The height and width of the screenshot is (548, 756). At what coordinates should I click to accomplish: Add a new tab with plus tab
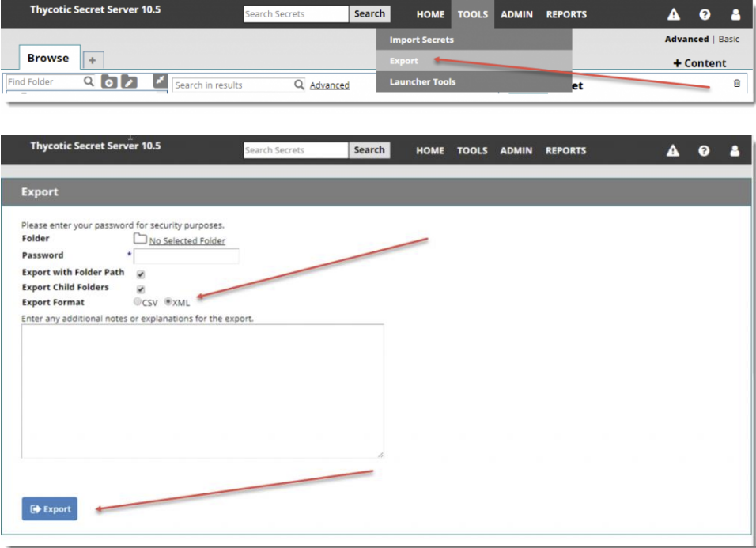[x=93, y=60]
